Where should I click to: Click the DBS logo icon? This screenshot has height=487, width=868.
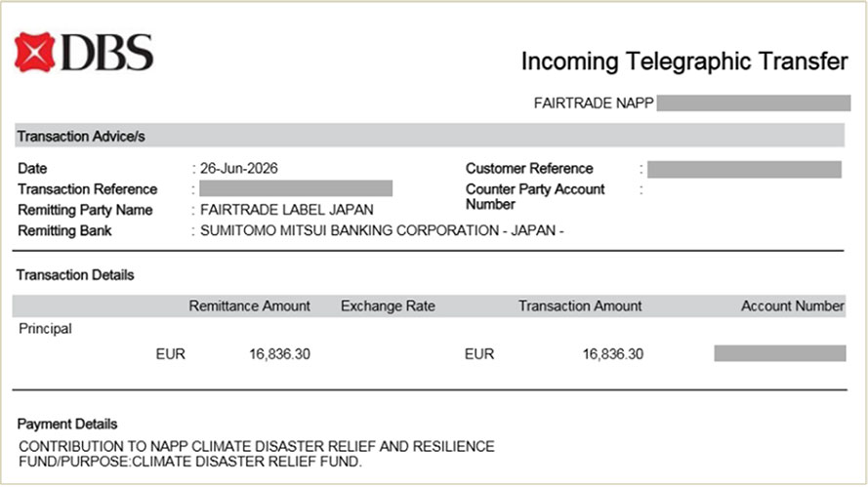point(35,52)
